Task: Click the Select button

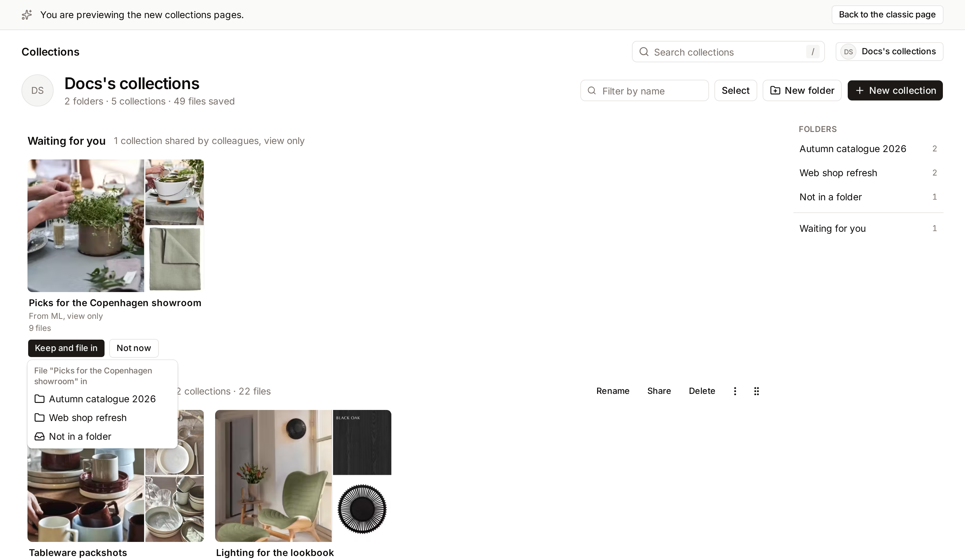Action: coord(735,90)
